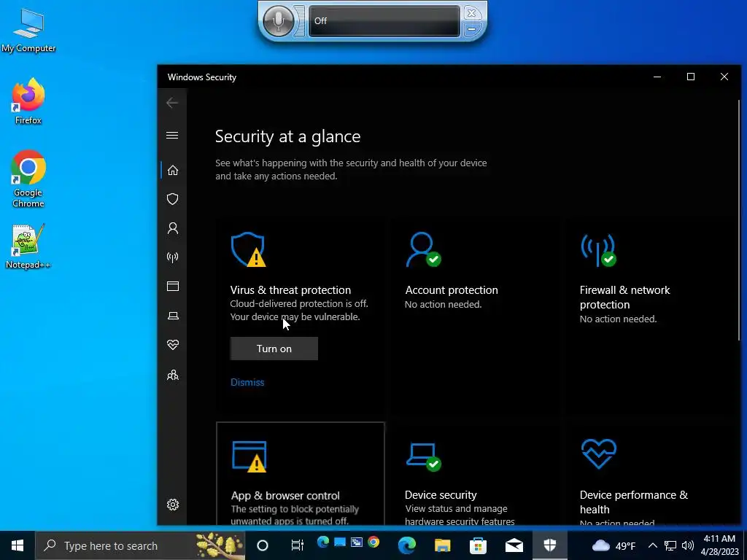The image size is (747, 560).
Task: Open Virus & threat protection shield sidebar icon
Action: tap(172, 199)
